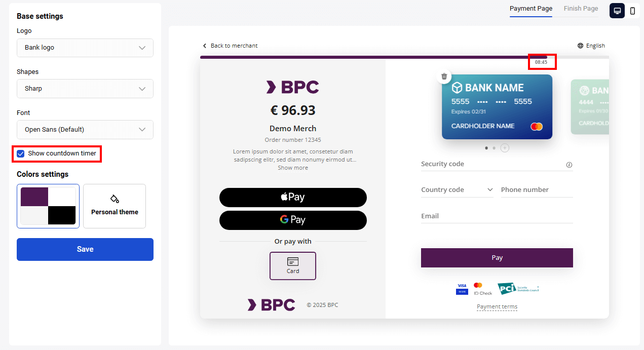Open the Payment terms link
Screen dimensions: 644x350
497,306
